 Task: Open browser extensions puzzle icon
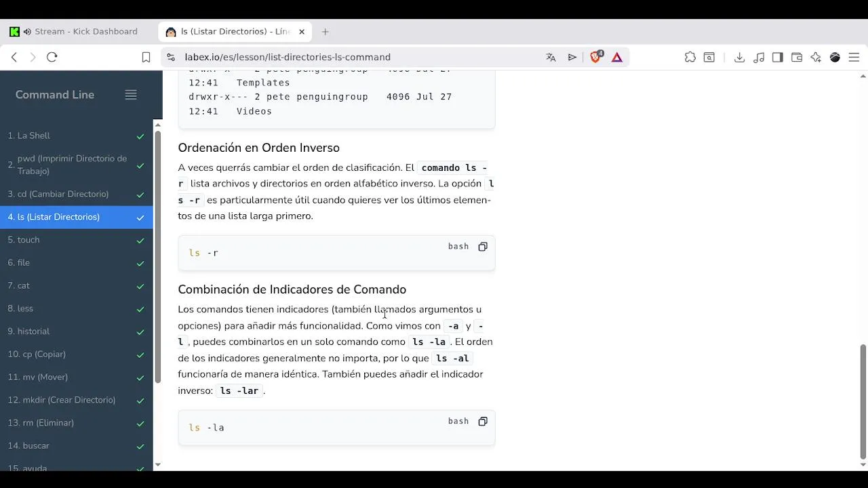[690, 58]
